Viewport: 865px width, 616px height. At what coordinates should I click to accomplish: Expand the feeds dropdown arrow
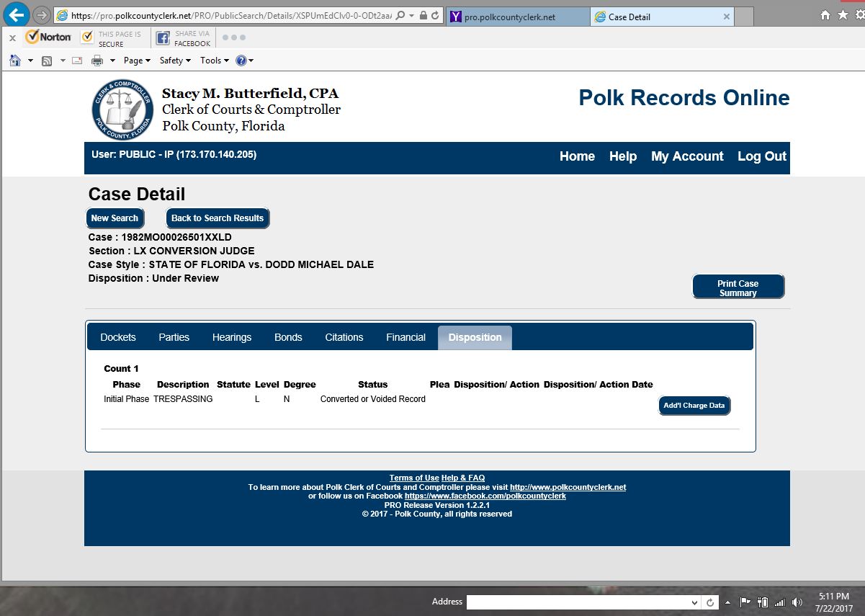click(63, 61)
